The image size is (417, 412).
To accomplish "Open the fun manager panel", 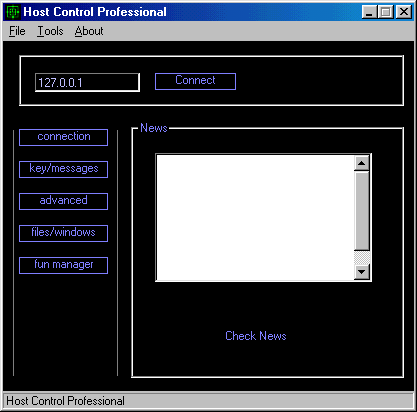I will tap(63, 265).
